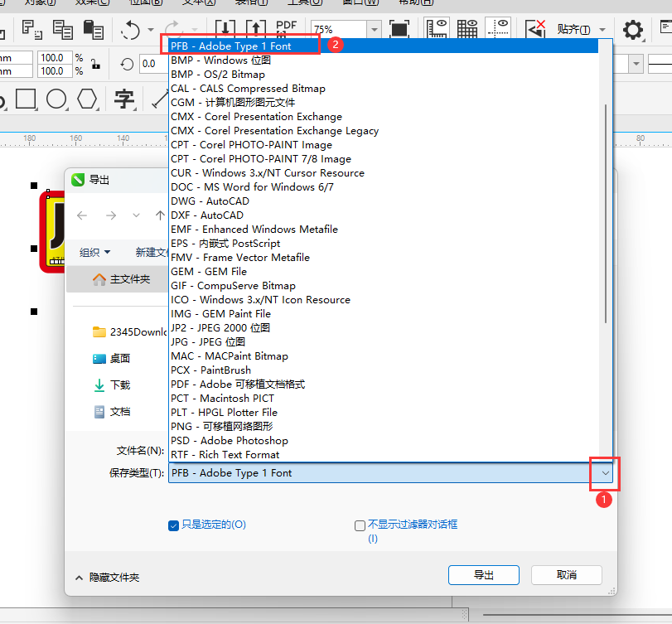Choose RTF - Rich Text Format

pos(384,455)
